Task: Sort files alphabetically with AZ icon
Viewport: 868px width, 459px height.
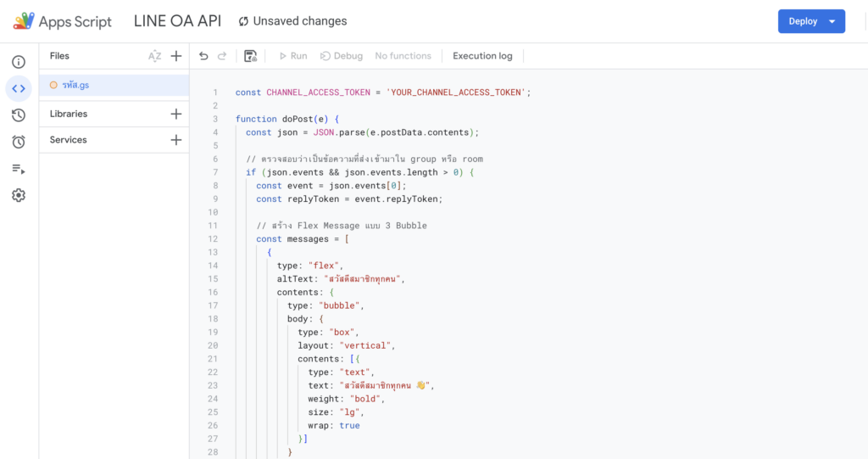Action: [154, 56]
